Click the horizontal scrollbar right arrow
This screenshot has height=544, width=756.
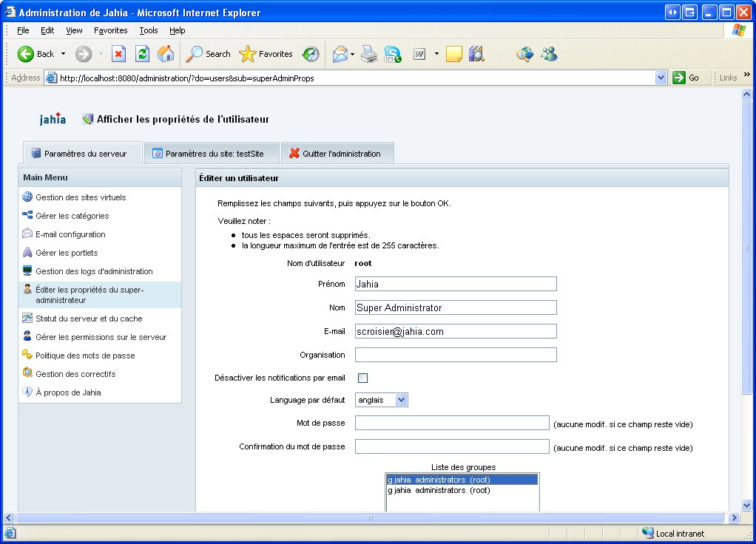[x=734, y=518]
